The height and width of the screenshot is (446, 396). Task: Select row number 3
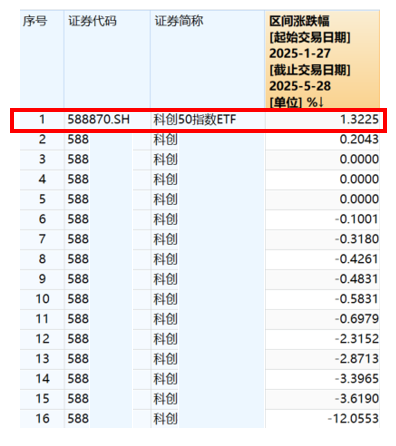coord(42,159)
